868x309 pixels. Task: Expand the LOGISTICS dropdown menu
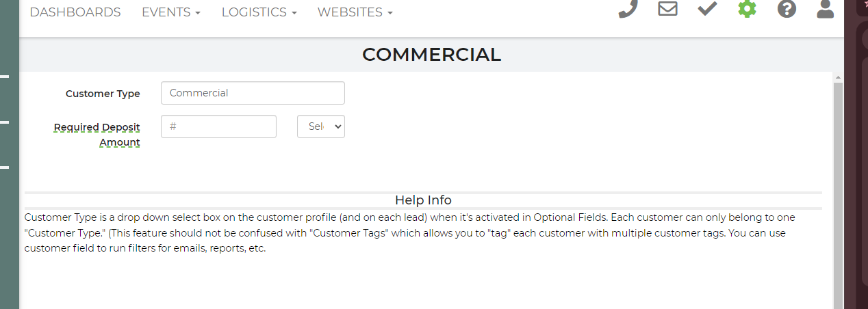tap(259, 12)
